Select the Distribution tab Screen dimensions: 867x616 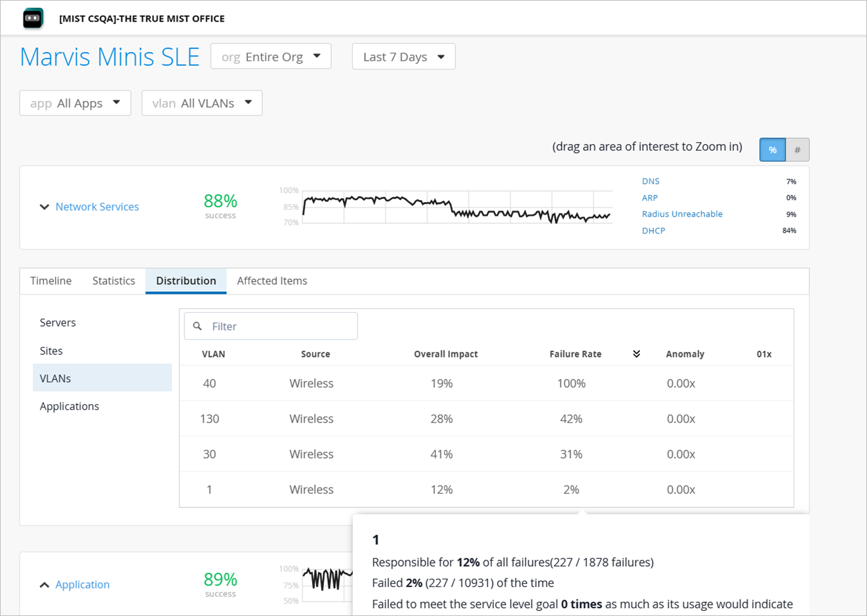186,281
